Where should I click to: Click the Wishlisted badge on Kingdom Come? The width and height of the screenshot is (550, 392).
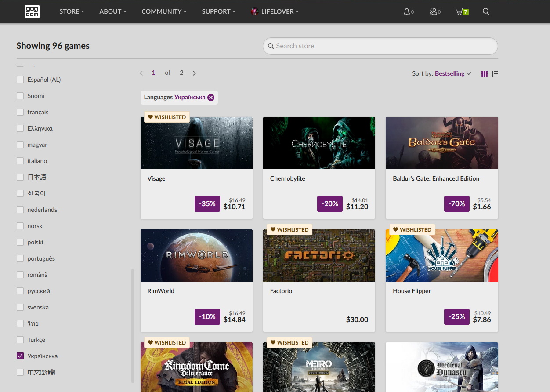tap(166, 342)
